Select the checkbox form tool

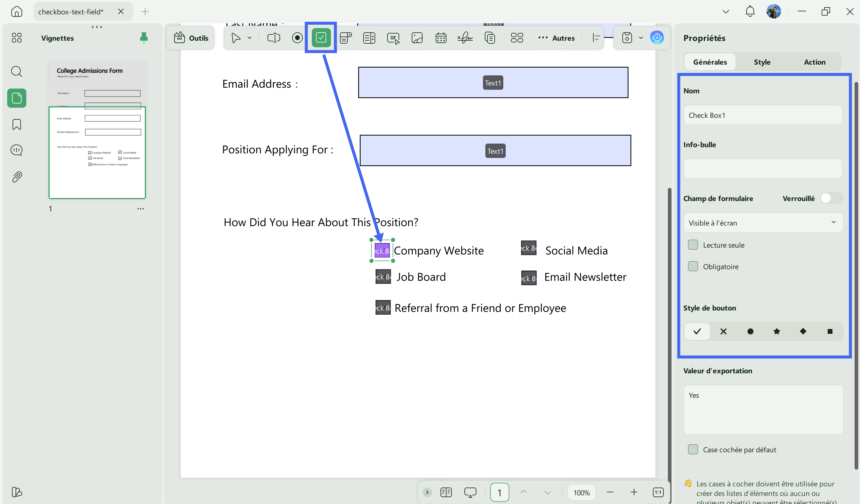click(321, 37)
